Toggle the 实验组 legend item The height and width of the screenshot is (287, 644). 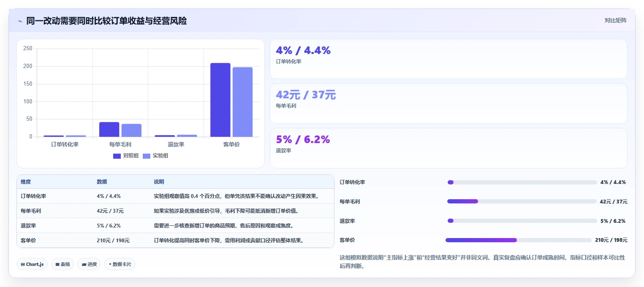tap(155, 156)
